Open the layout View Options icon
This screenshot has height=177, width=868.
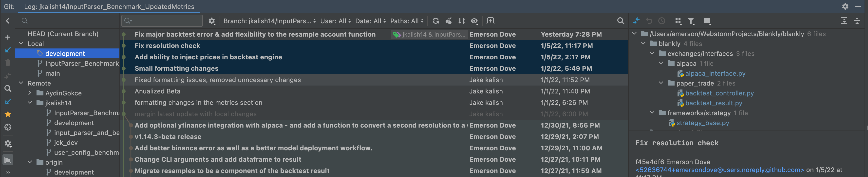tap(707, 21)
